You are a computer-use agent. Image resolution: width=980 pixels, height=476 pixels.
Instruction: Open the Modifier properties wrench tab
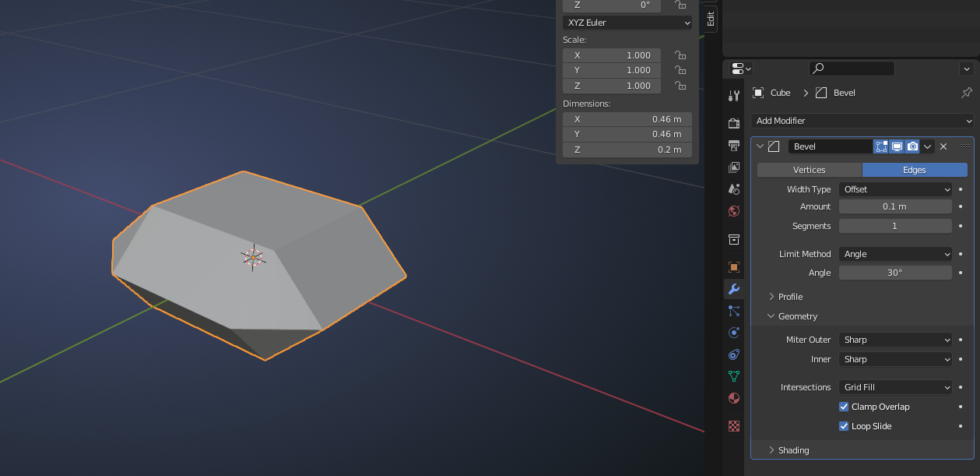pyautogui.click(x=733, y=289)
